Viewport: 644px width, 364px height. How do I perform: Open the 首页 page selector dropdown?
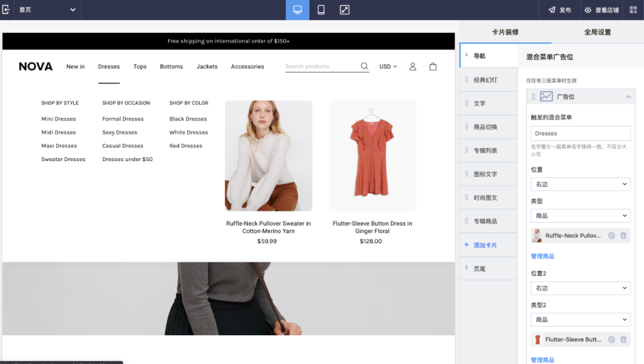[48, 10]
